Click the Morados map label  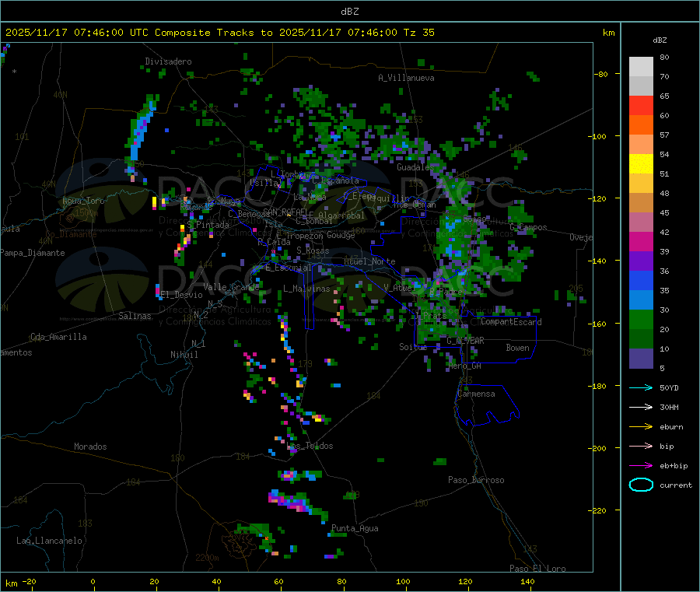90,447
